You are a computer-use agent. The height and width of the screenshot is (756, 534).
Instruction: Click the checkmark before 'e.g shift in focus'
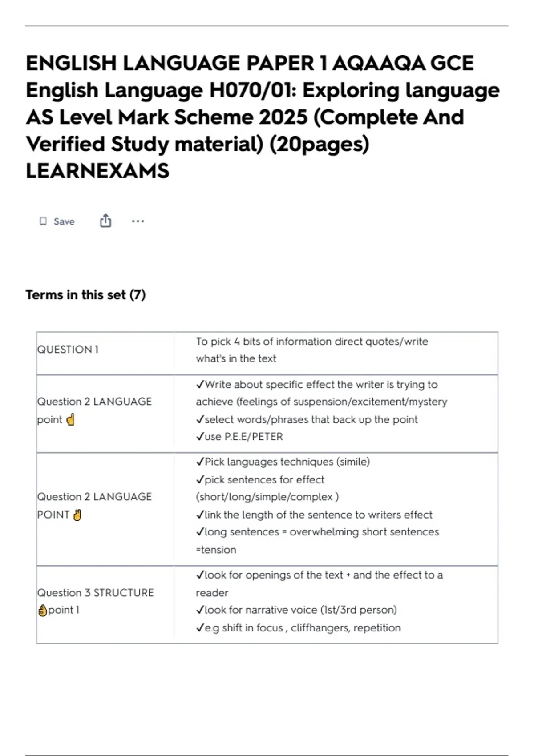(x=200, y=628)
